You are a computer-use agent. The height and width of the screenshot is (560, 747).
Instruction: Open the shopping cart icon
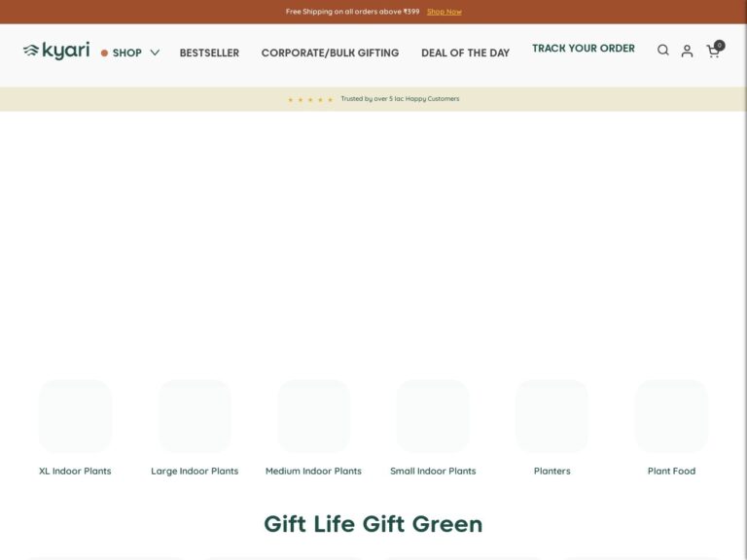(712, 52)
